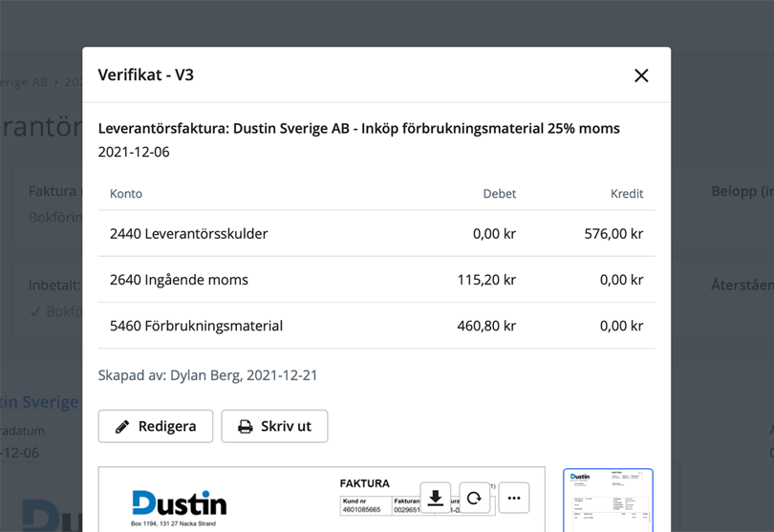Click the Verifikat - V3 dialog title

point(145,75)
